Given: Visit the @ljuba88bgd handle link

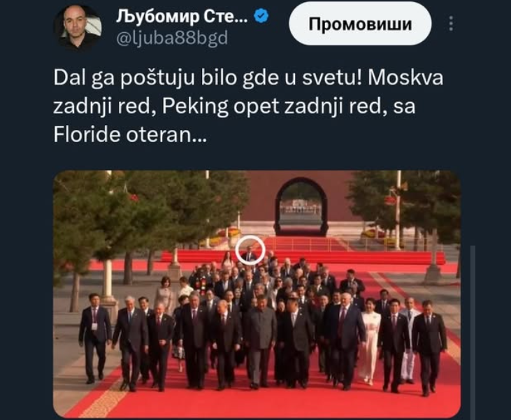Looking at the screenshot, I should (x=172, y=38).
